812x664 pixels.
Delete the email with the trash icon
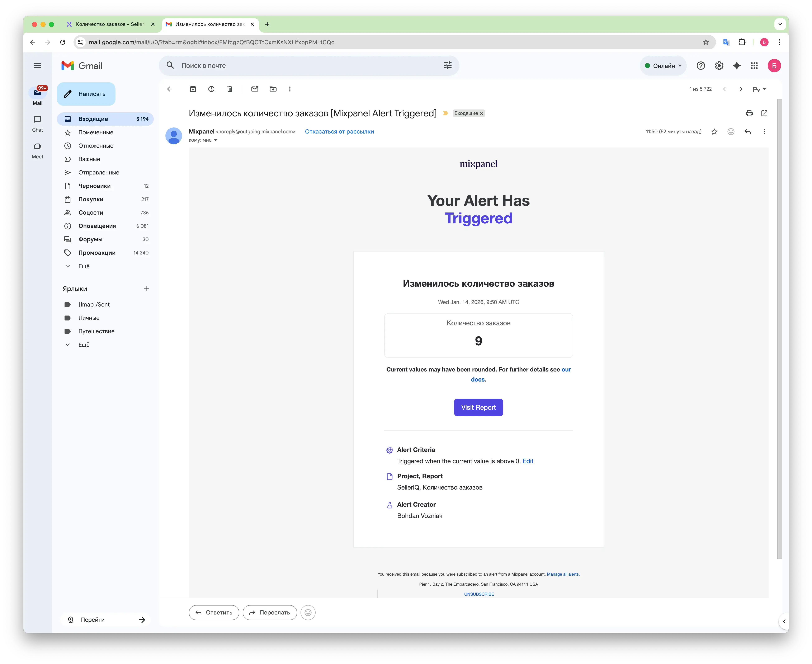230,89
